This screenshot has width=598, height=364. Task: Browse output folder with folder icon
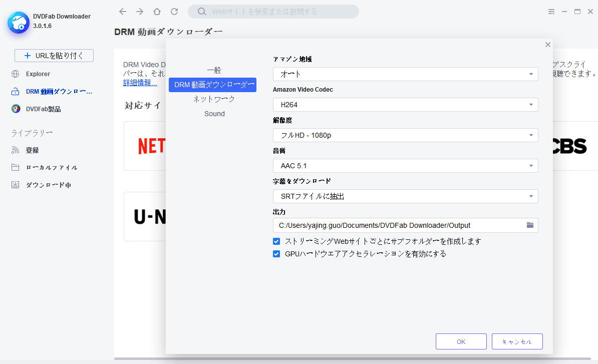coord(530,225)
